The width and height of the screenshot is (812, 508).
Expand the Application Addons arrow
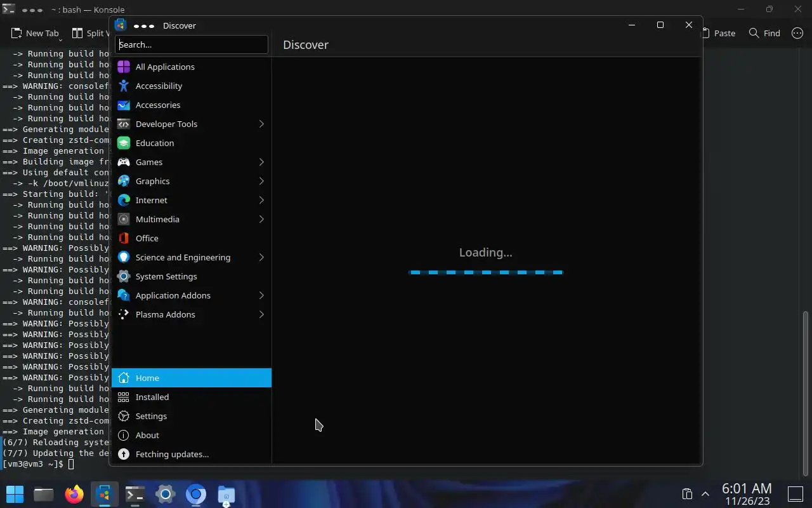point(261,295)
